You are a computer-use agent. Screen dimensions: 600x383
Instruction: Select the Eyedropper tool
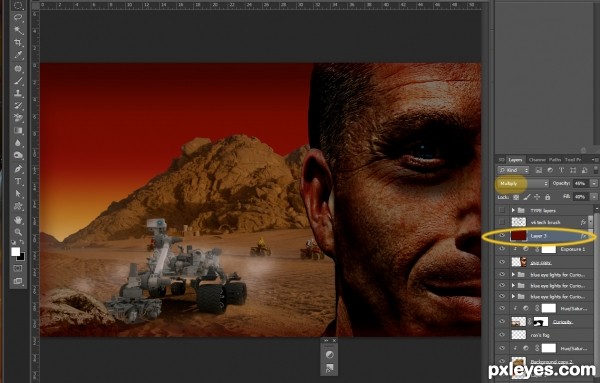pyautogui.click(x=18, y=55)
